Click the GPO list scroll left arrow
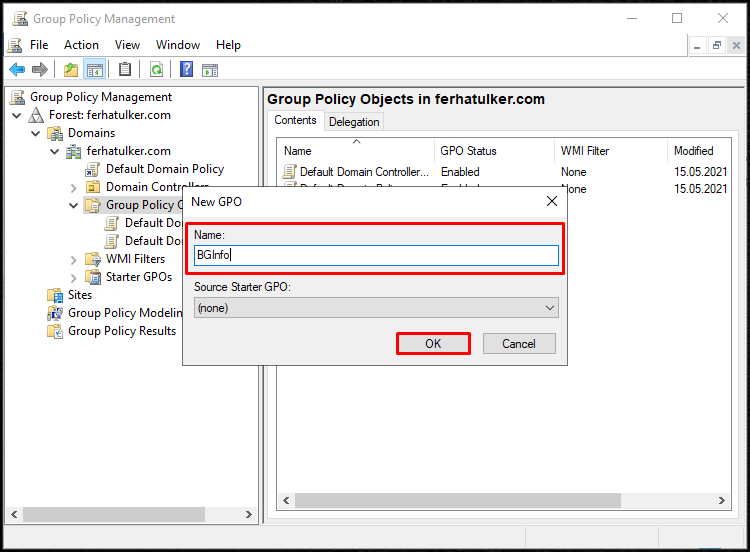750x552 pixels. click(x=286, y=500)
